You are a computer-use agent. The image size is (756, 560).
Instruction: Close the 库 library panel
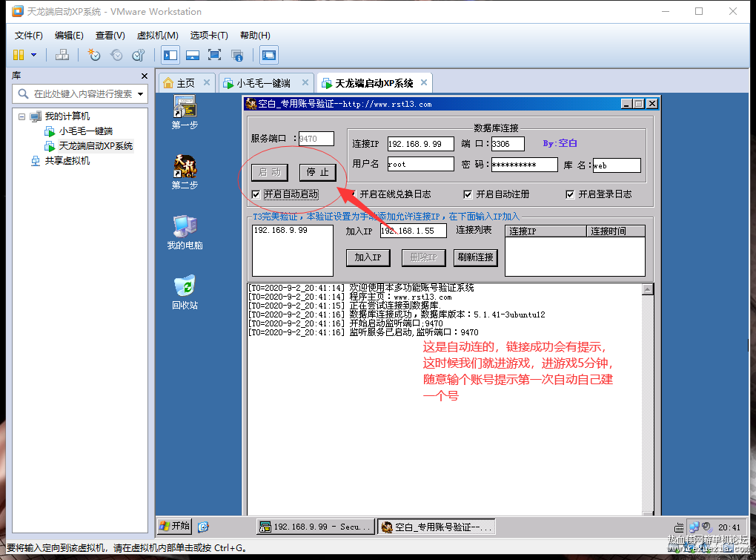tap(145, 76)
